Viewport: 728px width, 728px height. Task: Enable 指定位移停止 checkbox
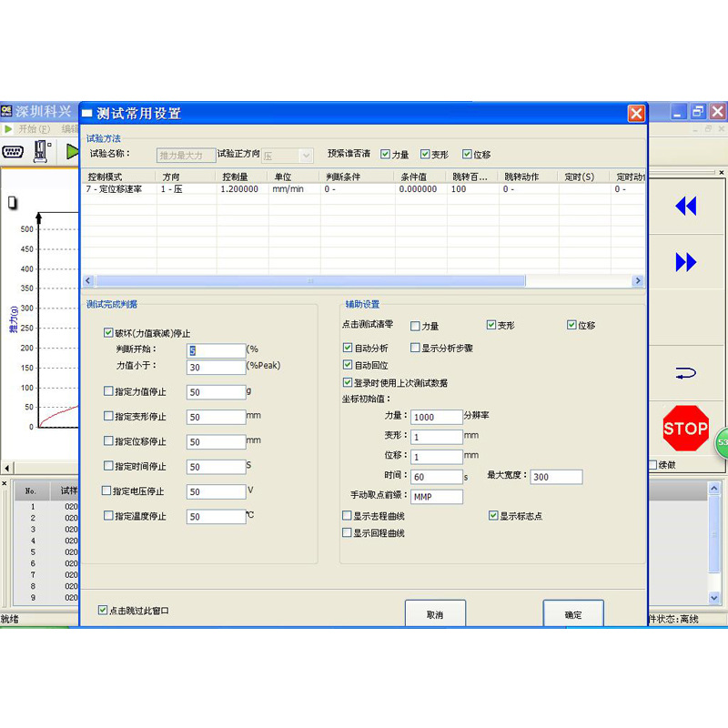click(x=108, y=440)
